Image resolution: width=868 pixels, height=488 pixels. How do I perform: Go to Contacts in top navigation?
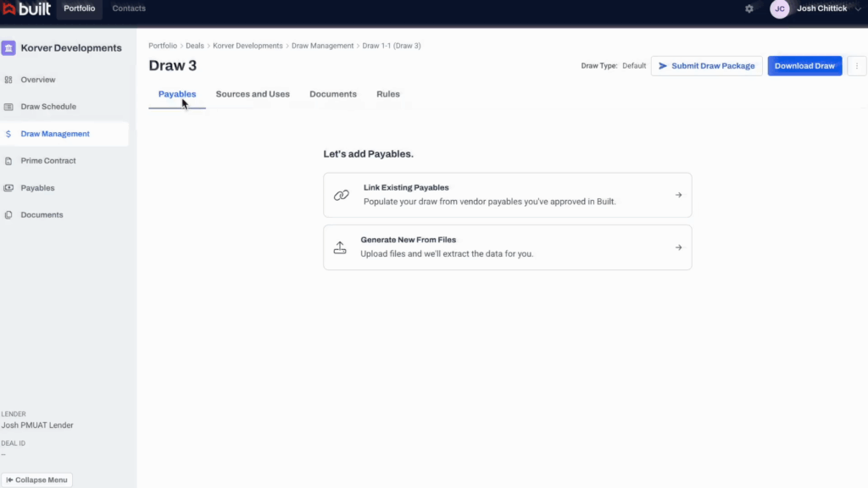[x=129, y=8]
